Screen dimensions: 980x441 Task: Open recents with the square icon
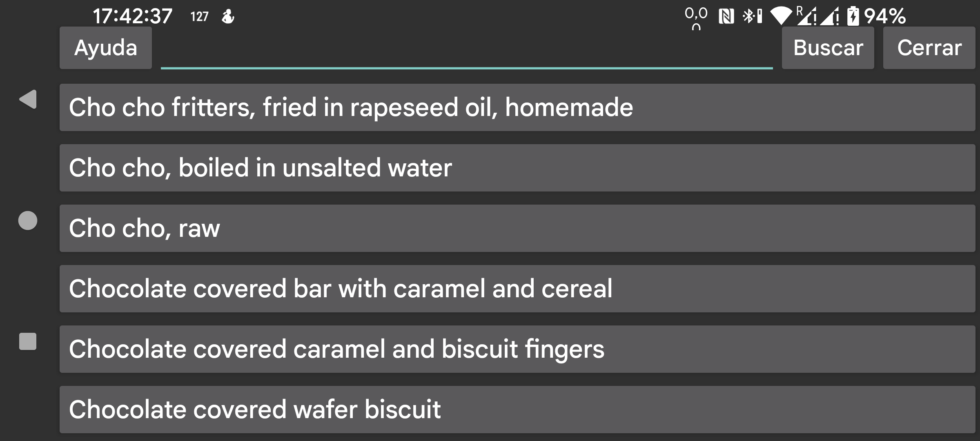pyautogui.click(x=28, y=341)
